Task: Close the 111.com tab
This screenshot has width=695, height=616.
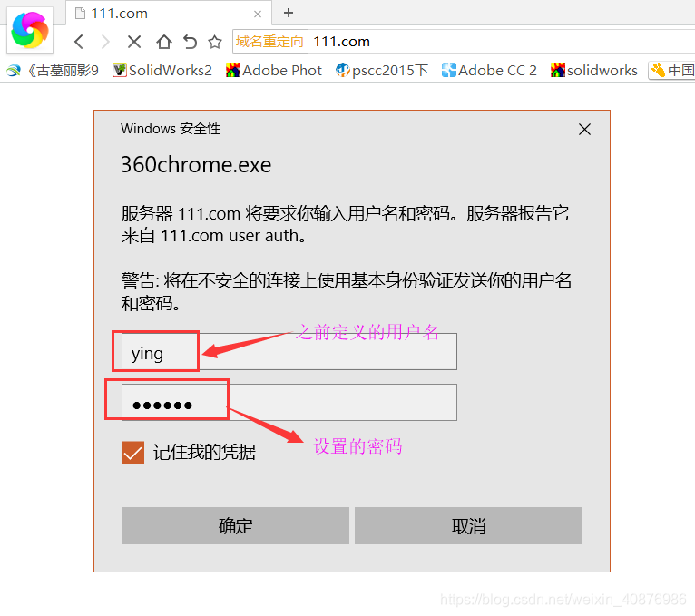Action: 258,14
